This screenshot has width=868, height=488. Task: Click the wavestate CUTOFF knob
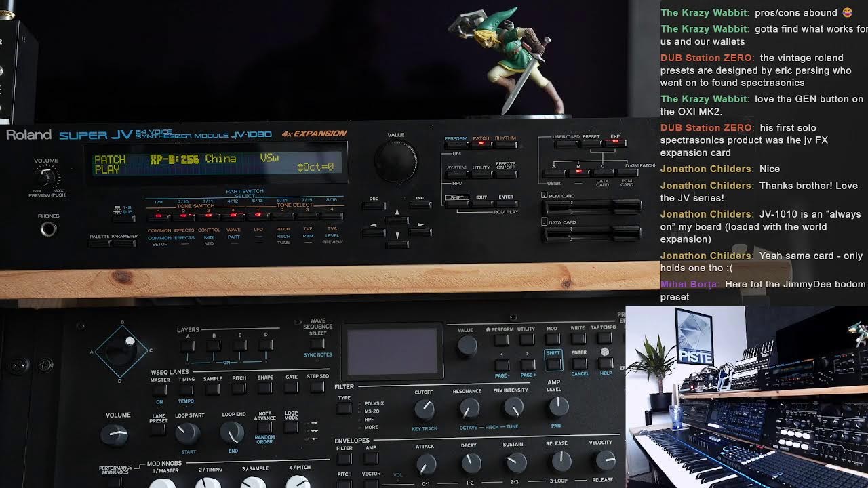424,409
